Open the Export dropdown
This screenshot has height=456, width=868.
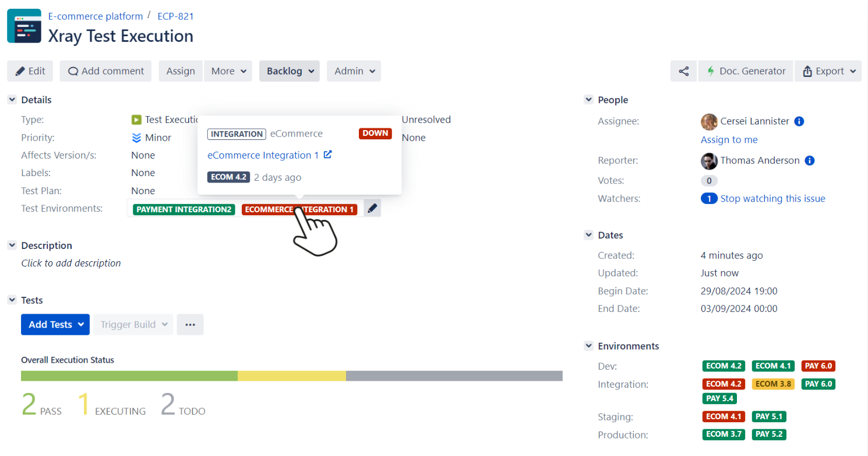[x=828, y=71]
